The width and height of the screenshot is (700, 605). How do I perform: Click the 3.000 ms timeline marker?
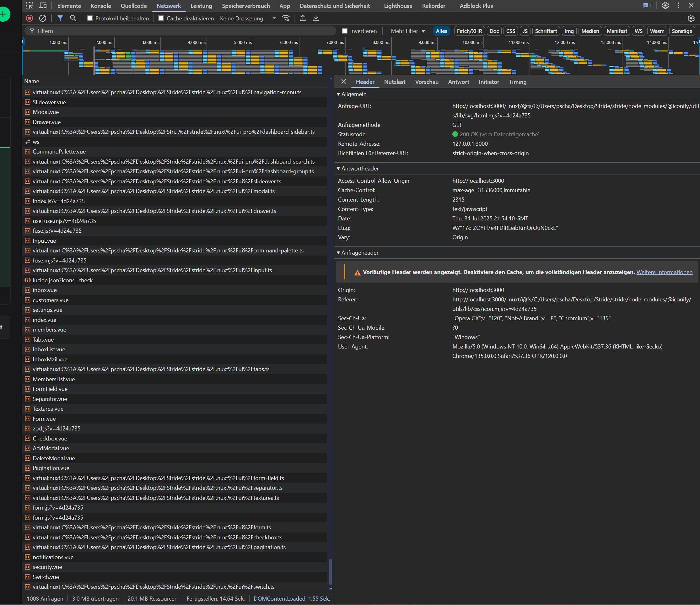pyautogui.click(x=150, y=42)
